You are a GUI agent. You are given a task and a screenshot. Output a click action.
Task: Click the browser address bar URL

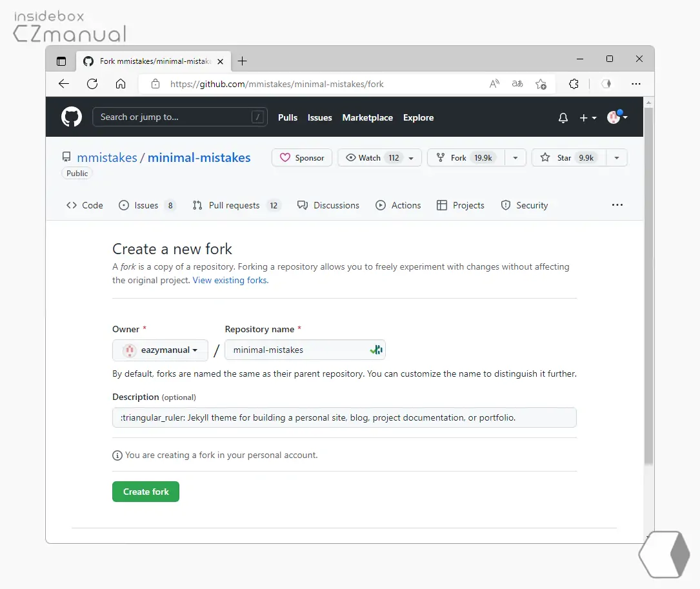click(277, 84)
